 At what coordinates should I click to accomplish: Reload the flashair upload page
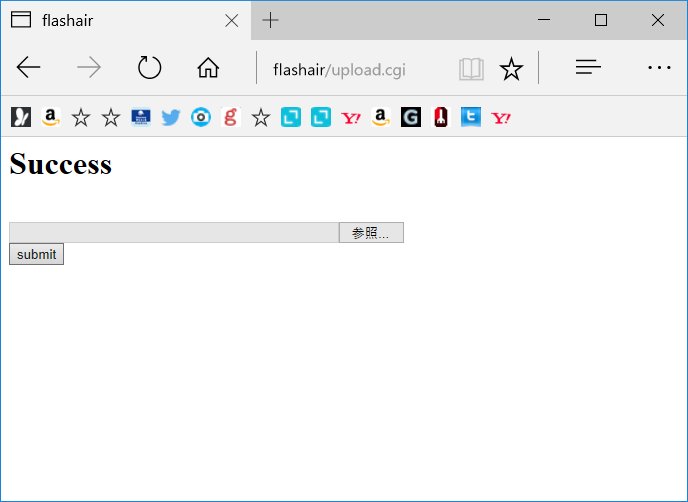click(x=149, y=68)
